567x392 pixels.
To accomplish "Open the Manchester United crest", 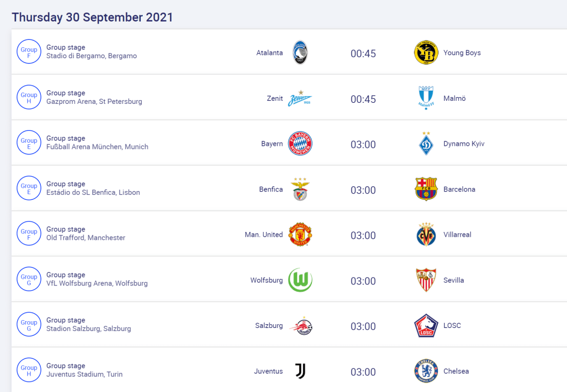I will point(300,235).
